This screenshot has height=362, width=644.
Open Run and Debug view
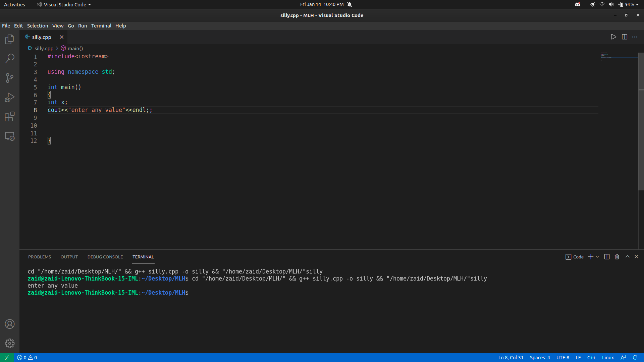pyautogui.click(x=10, y=98)
